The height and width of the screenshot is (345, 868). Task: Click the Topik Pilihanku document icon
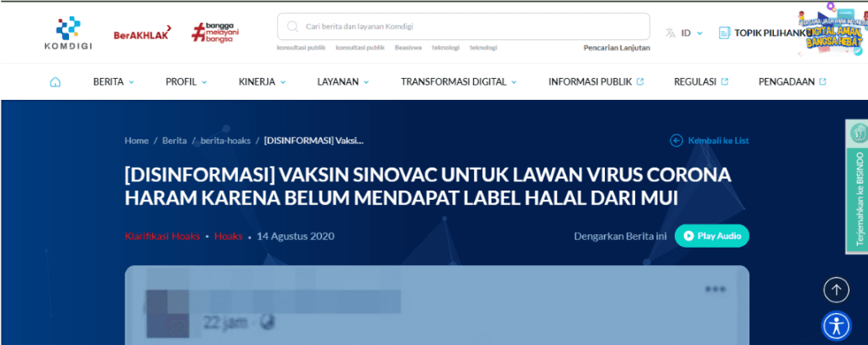pyautogui.click(x=724, y=34)
